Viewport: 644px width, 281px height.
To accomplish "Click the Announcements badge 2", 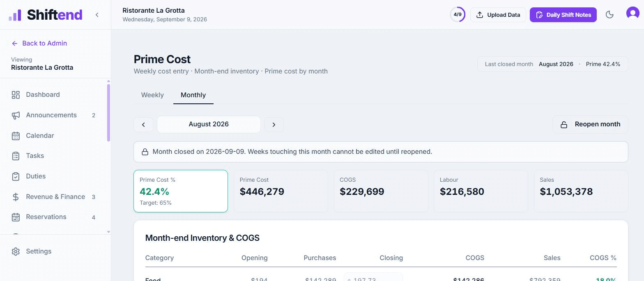I will click(x=94, y=115).
